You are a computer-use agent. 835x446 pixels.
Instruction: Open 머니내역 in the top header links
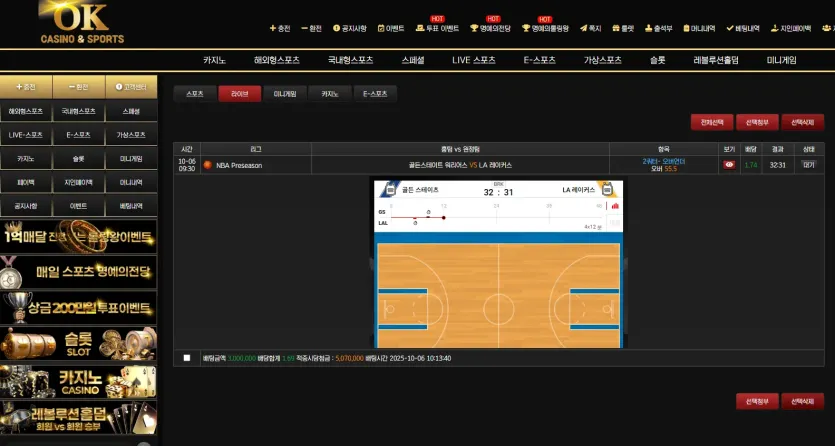pos(700,29)
